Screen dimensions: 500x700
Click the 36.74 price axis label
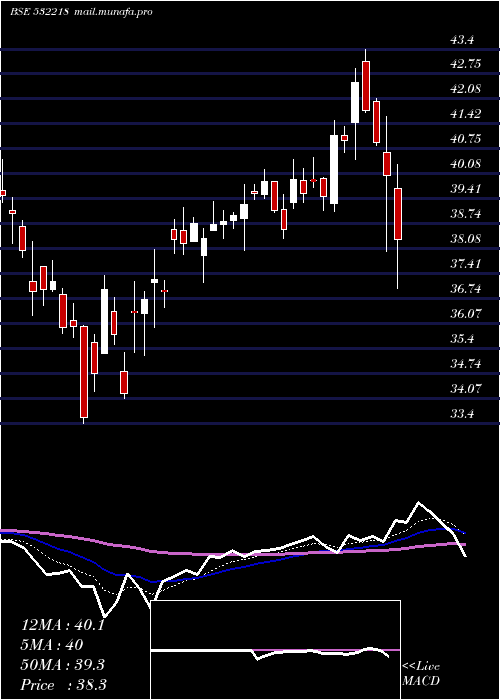click(x=466, y=289)
